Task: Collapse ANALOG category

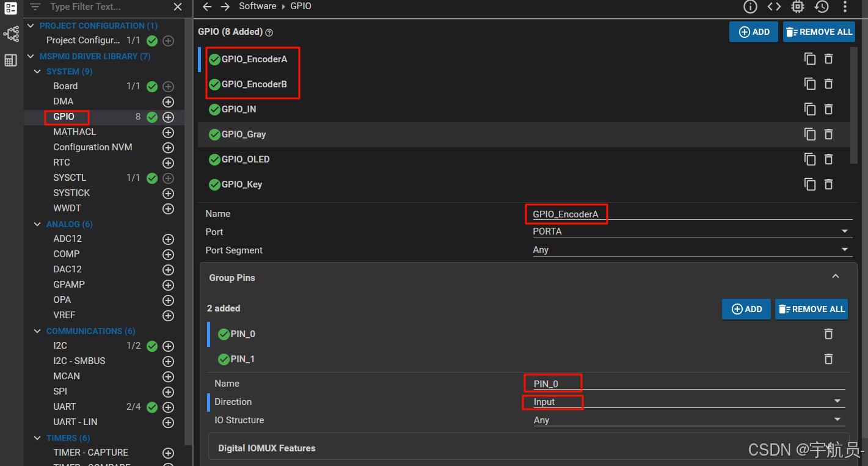Action: coord(38,224)
